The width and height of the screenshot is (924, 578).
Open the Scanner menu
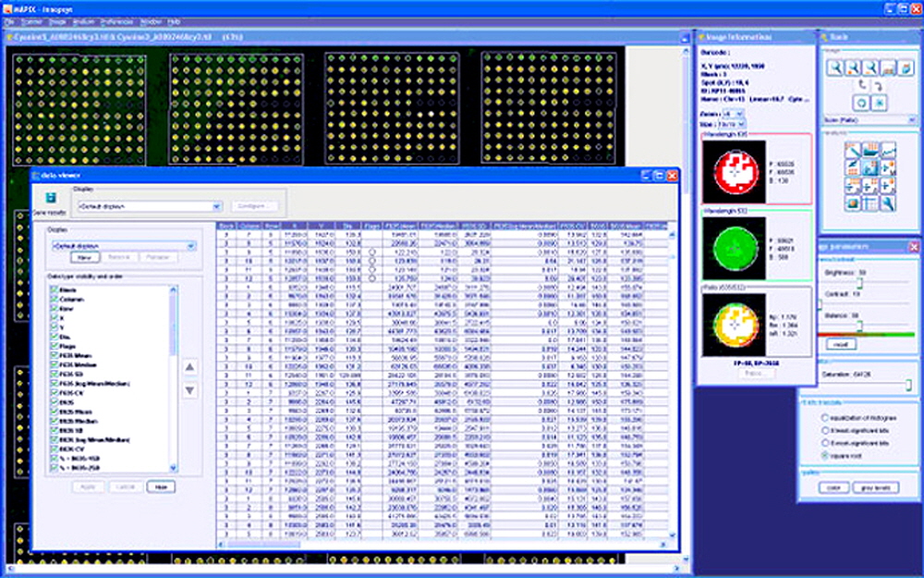coord(31,22)
